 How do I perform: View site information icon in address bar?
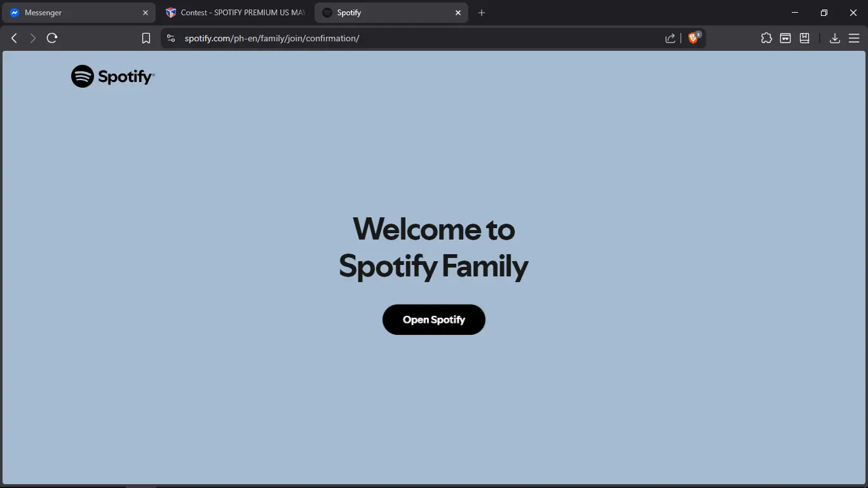pyautogui.click(x=171, y=38)
